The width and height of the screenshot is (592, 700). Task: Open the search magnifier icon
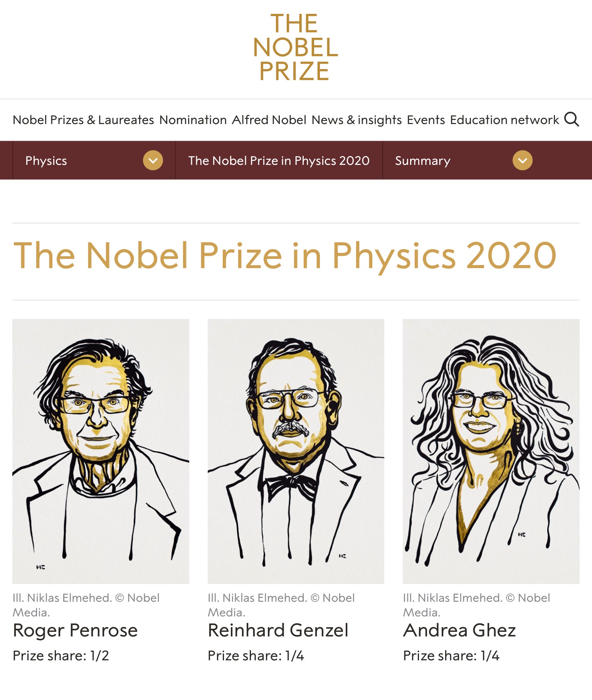click(x=572, y=119)
